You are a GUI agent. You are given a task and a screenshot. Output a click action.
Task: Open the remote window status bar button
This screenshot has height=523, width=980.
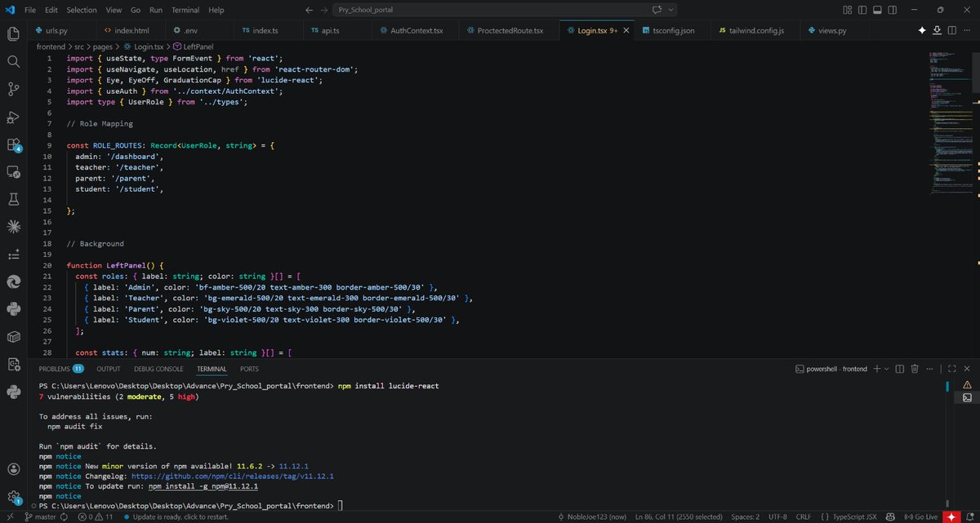[x=9, y=516]
